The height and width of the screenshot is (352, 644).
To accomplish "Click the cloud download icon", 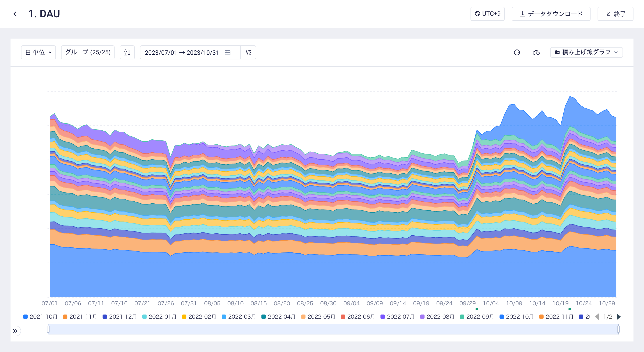I will coord(536,52).
